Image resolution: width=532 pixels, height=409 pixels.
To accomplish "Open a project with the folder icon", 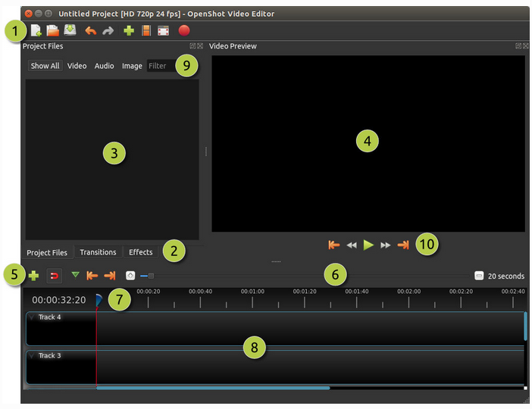I will point(52,31).
